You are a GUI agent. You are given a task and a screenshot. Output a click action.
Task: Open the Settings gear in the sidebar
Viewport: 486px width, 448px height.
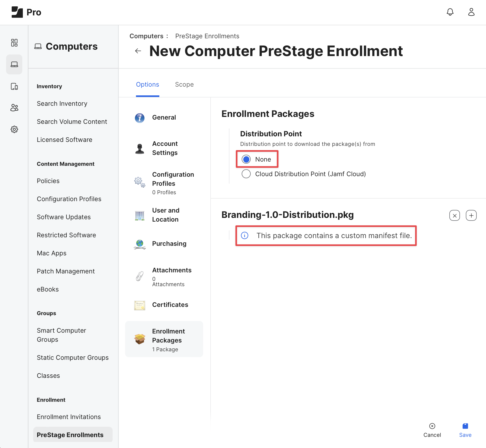[14, 129]
